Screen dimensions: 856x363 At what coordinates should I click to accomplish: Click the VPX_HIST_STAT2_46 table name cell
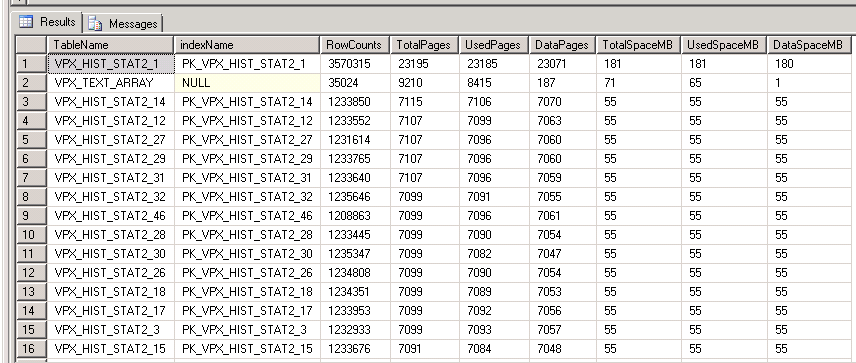[x=111, y=216]
